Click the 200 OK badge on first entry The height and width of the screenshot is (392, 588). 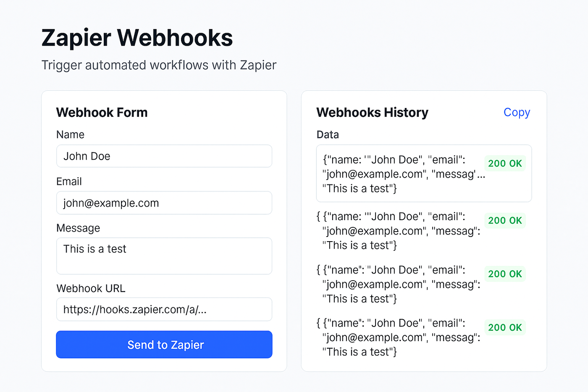pyautogui.click(x=505, y=163)
